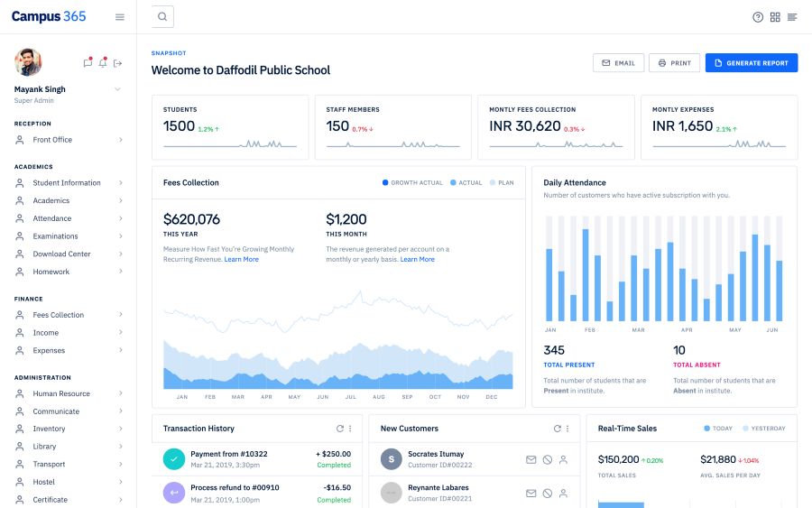View profile of Reynante Labares
812x508 pixels.
pos(563,494)
